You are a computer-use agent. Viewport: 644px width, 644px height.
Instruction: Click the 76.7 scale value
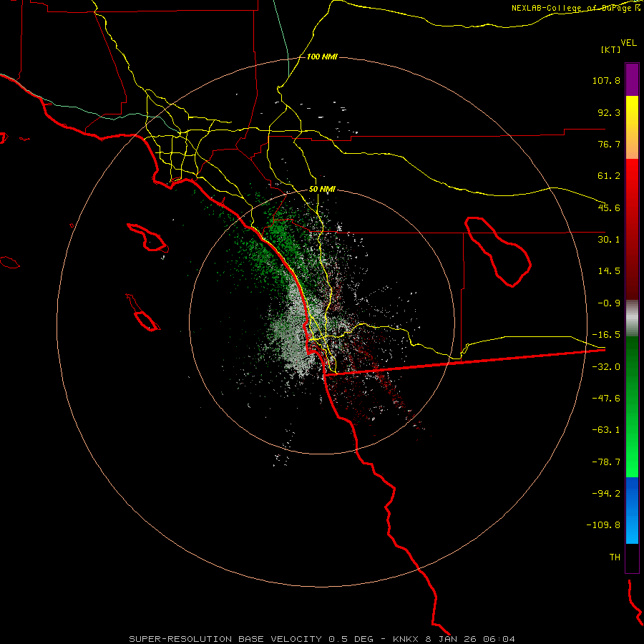(609, 144)
